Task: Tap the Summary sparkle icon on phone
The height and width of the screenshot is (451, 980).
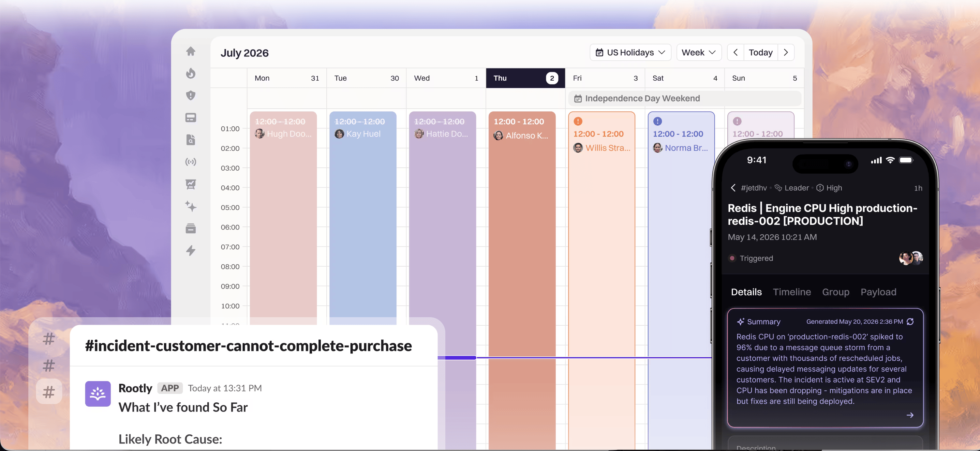Action: (740, 321)
